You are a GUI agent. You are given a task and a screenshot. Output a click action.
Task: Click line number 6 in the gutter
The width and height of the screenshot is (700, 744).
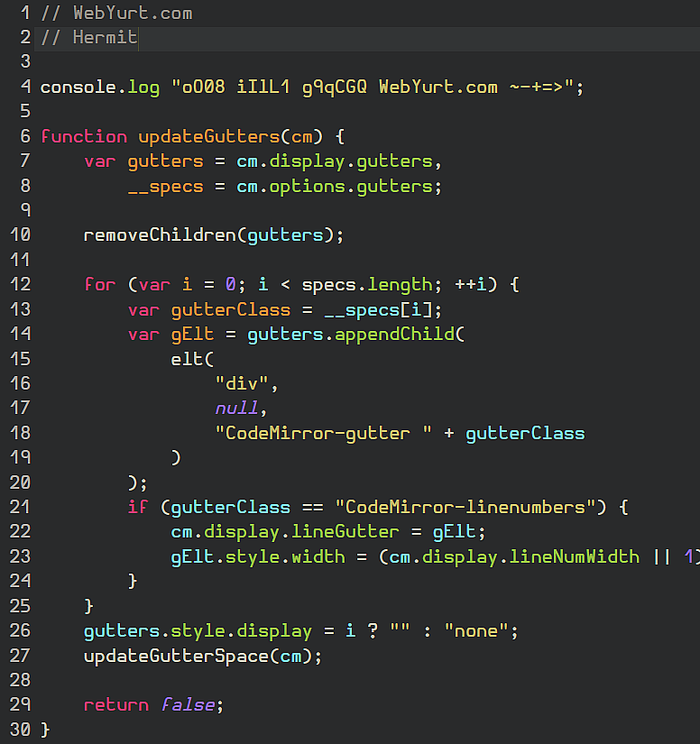click(x=25, y=136)
